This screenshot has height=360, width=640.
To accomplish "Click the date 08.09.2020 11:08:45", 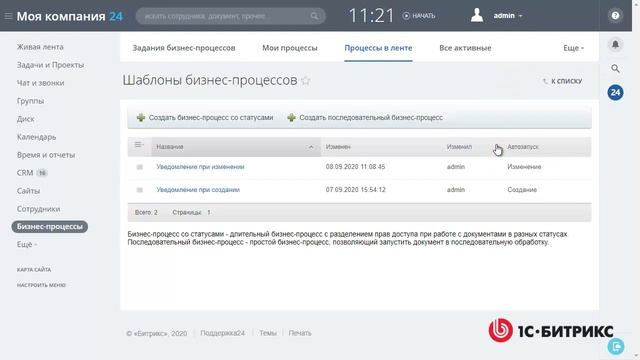I will point(355,167).
